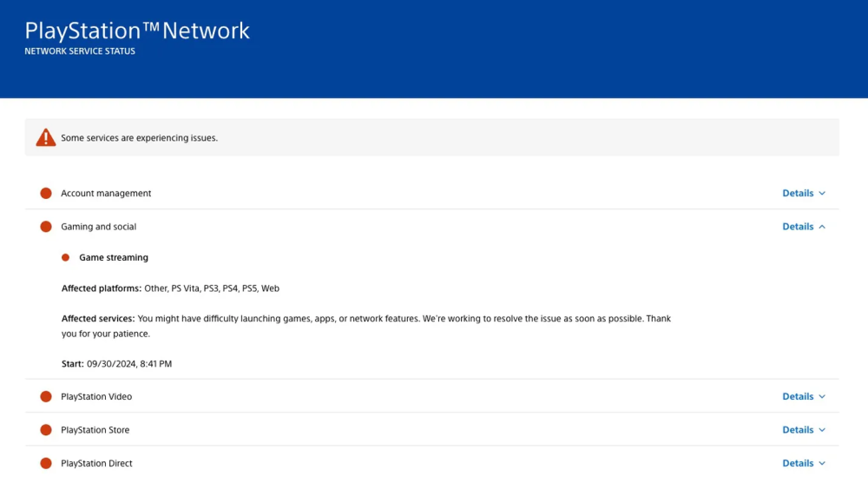Expand PlayStation Direct details chevron
The height and width of the screenshot is (477, 868).
[822, 463]
